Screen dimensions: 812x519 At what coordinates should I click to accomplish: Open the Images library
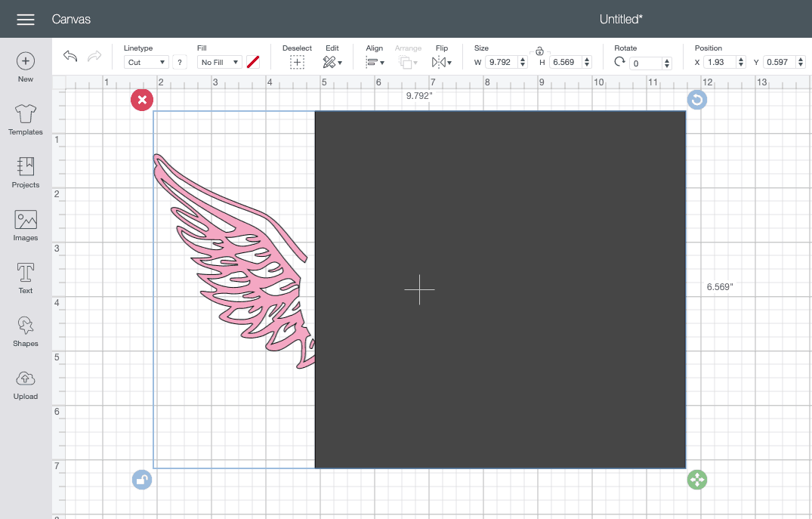(26, 226)
